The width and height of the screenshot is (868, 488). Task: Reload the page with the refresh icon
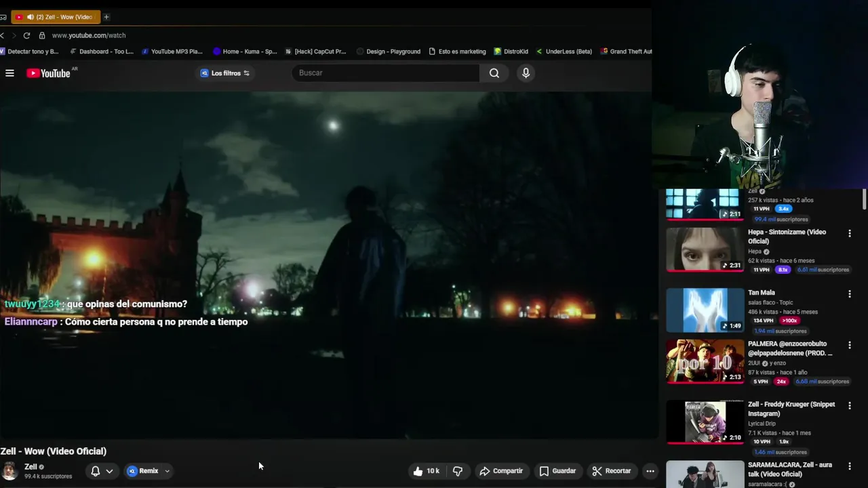coord(26,35)
